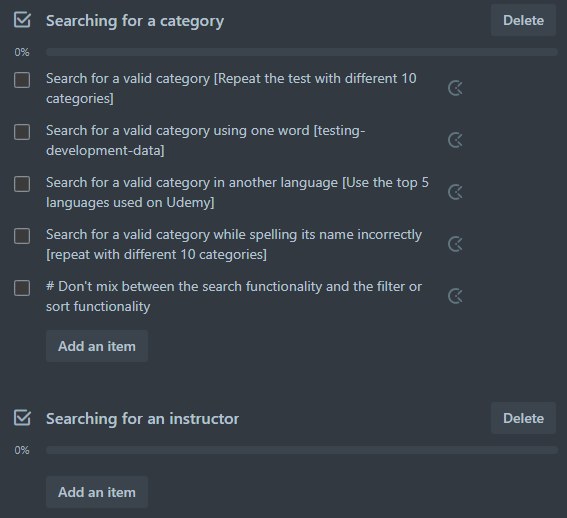Click the due date clock icon beside 'testing-development-data' item
Image resolution: width=567 pixels, height=518 pixels.
click(x=455, y=140)
